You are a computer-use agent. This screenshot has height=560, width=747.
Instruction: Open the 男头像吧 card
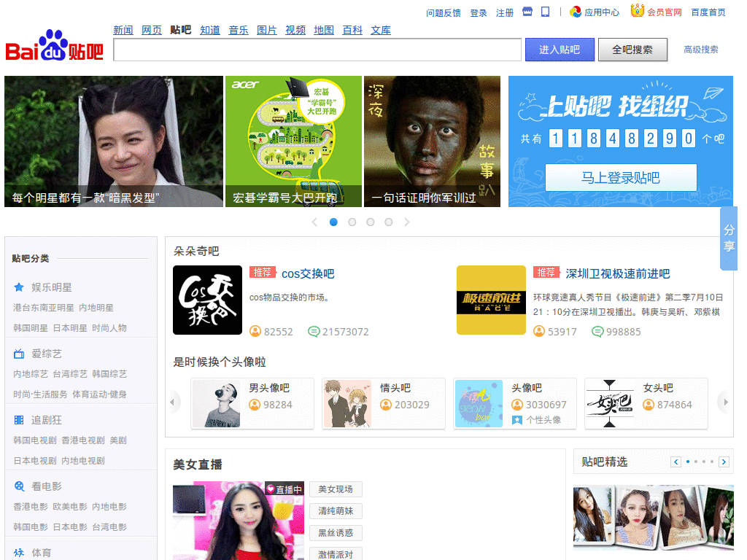pyautogui.click(x=252, y=403)
